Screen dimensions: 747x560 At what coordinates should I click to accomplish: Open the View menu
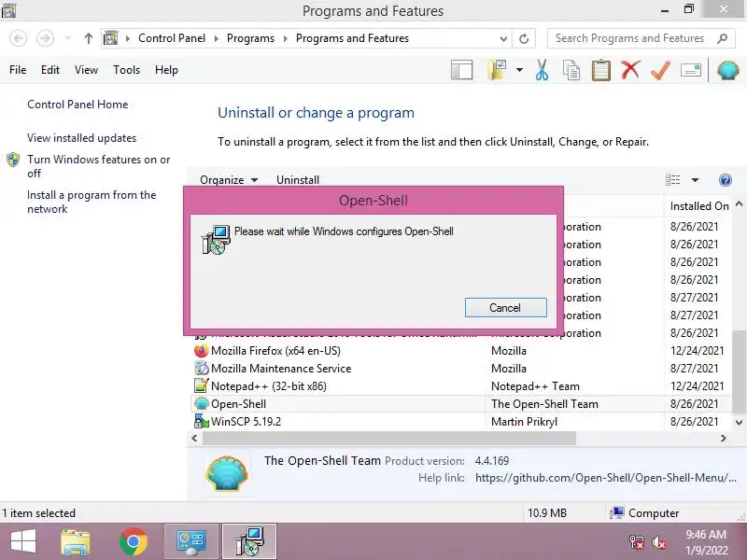click(x=86, y=70)
